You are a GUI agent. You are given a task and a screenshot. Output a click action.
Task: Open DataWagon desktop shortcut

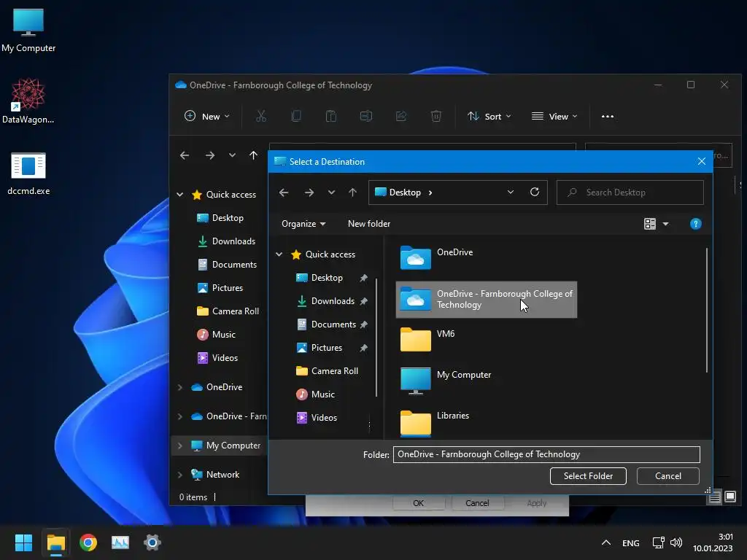[x=28, y=101]
